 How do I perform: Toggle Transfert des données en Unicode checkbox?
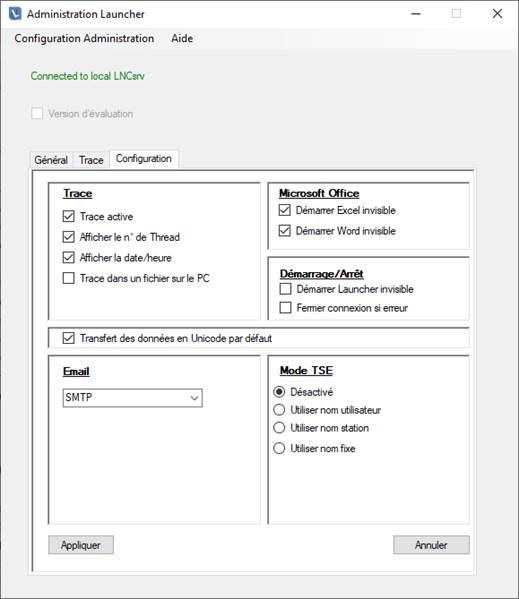click(x=68, y=338)
